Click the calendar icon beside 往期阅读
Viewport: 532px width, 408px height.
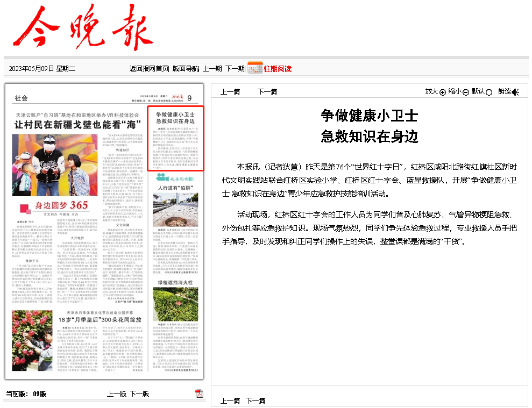click(x=254, y=67)
